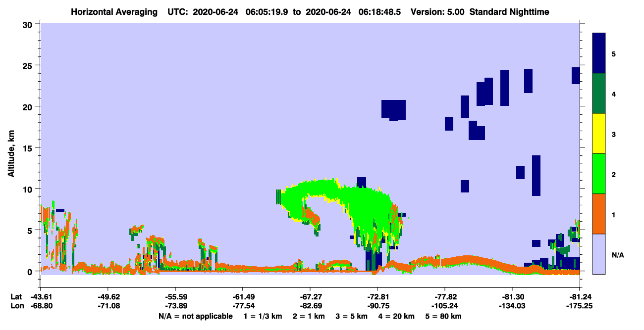The height and width of the screenshot is (330, 644).
Task: Click the dark blue block near 20 km altitude above latitude -72.81
Action: pos(394,109)
